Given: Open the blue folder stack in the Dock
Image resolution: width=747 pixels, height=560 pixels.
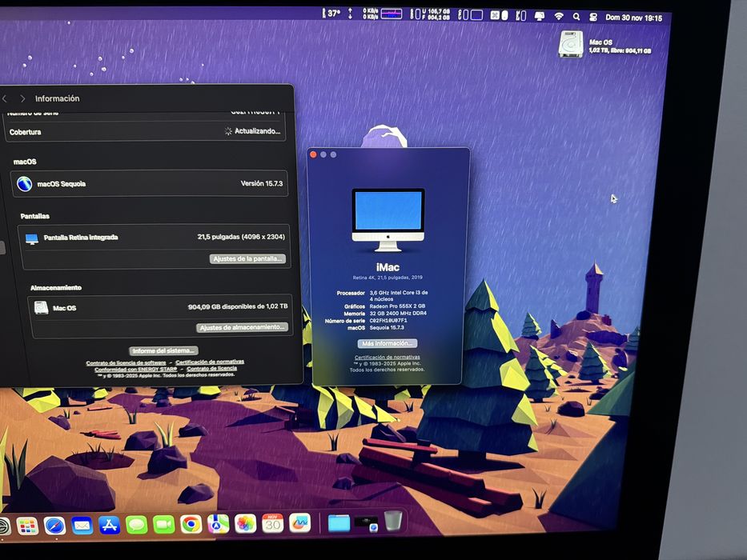Looking at the screenshot, I should [339, 523].
